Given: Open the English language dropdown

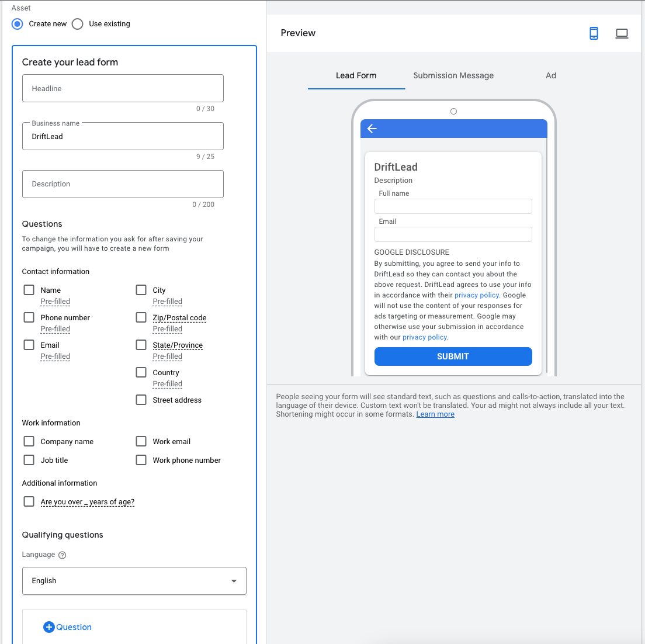Looking at the screenshot, I should 134,581.
